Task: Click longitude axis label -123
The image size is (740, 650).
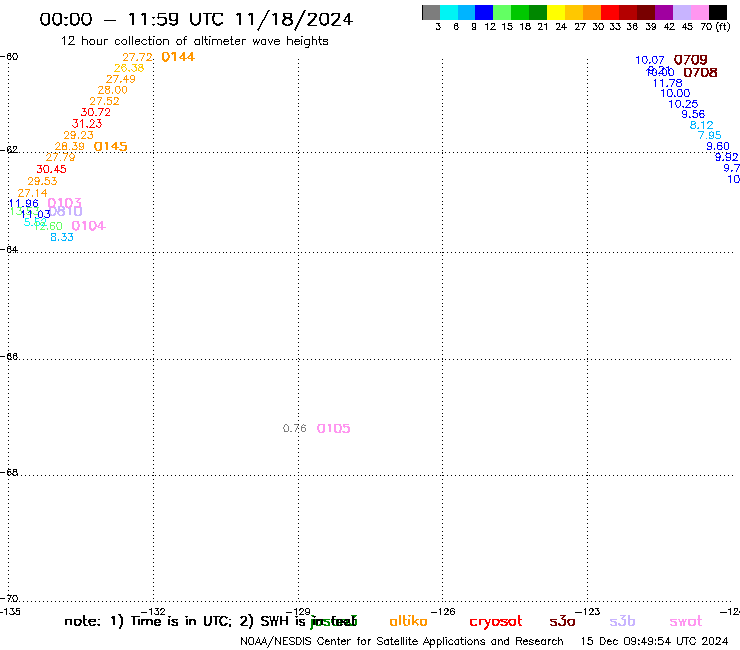Action: pos(587,612)
